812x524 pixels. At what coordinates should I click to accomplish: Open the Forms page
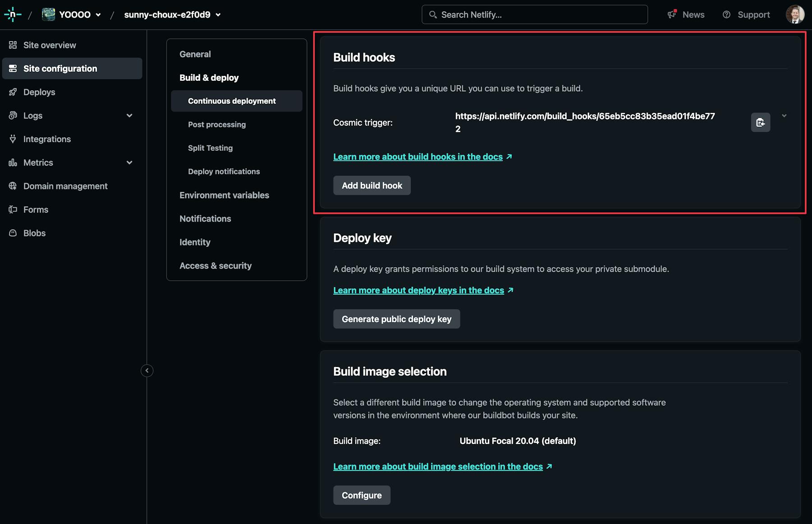pyautogui.click(x=72, y=209)
